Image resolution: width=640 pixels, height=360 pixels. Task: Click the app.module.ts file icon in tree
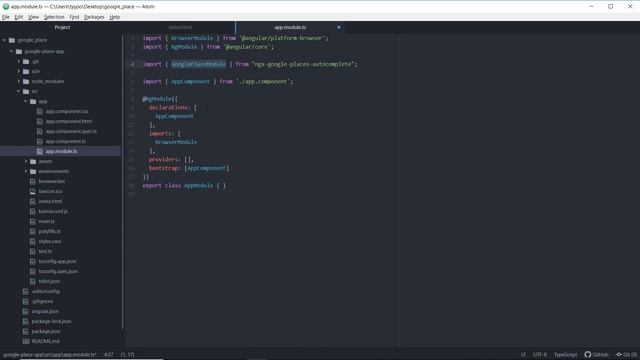40,151
